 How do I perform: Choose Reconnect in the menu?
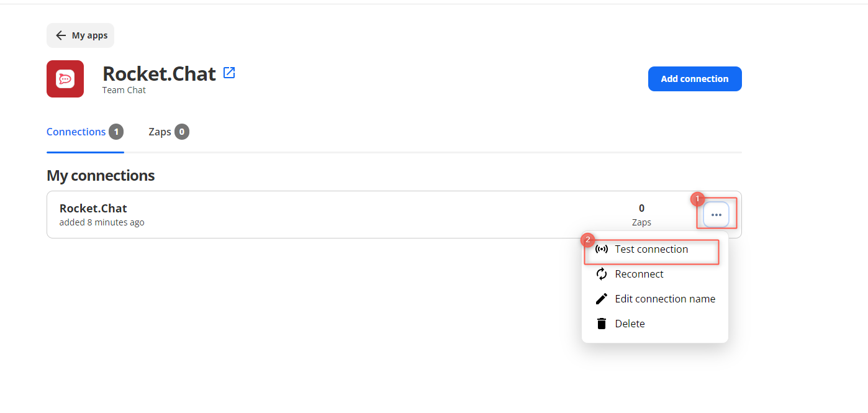click(x=639, y=274)
